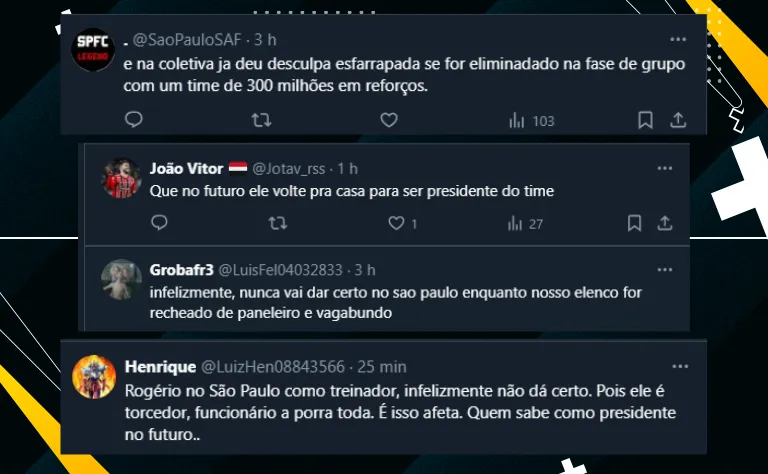The width and height of the screenshot is (768, 474).
Task: Reply to the @SaoPauloSAF tweet
Action: [134, 120]
